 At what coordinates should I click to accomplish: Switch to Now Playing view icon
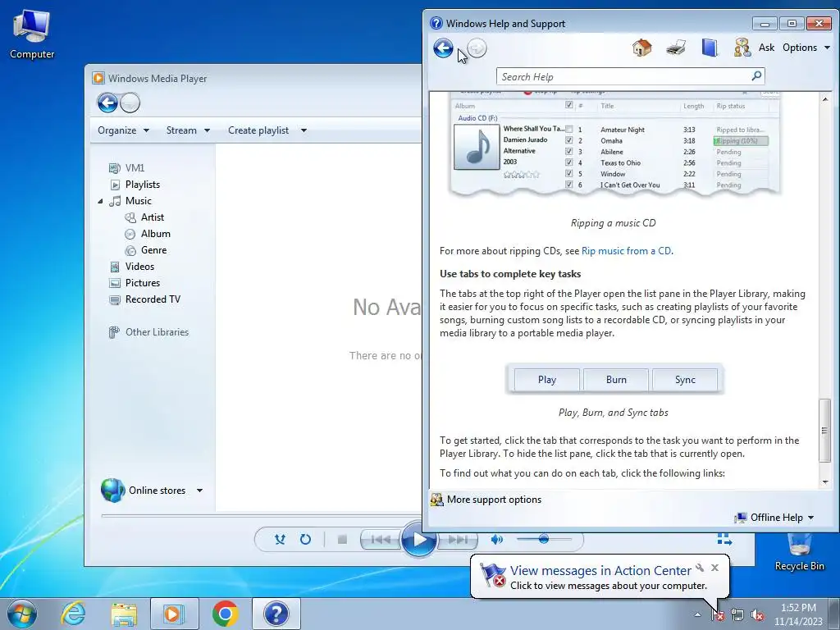click(724, 539)
